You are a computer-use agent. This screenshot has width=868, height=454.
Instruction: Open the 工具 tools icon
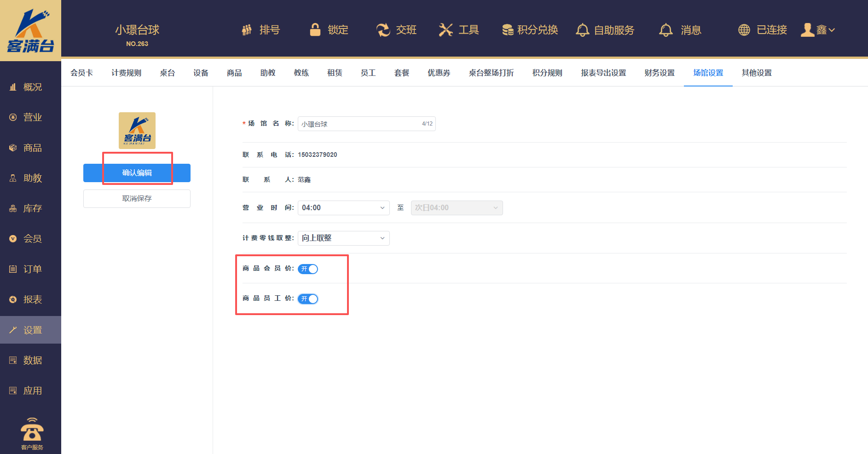(x=446, y=30)
